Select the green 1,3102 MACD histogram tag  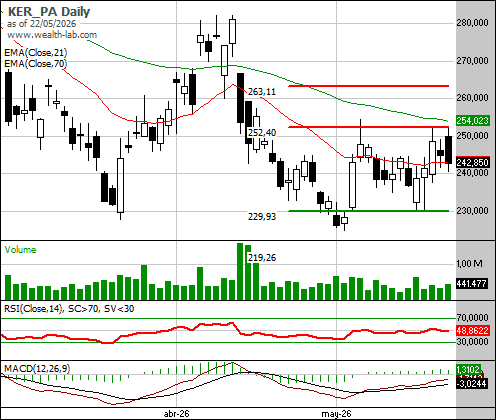click(x=468, y=369)
